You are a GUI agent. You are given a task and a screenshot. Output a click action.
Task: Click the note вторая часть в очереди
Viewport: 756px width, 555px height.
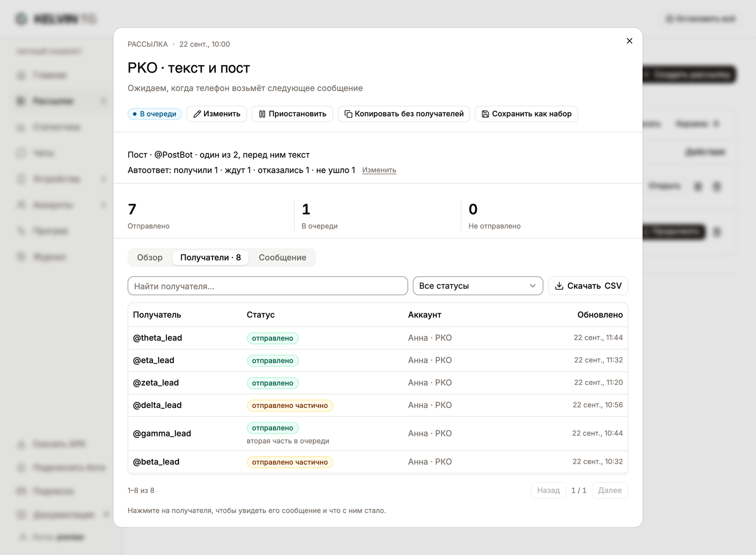[288, 441]
